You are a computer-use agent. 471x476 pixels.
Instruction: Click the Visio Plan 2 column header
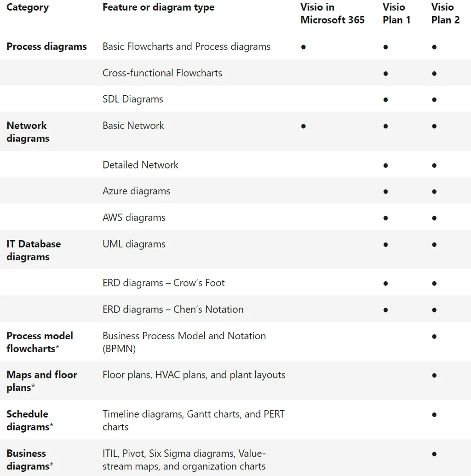click(445, 14)
